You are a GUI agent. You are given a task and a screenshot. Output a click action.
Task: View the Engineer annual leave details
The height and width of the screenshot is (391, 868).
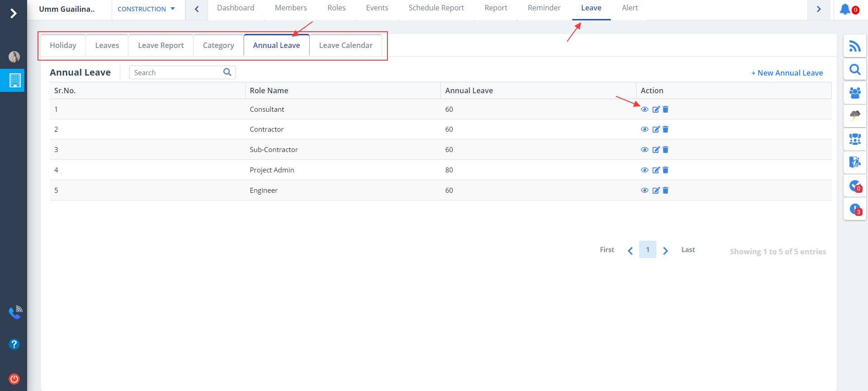pos(645,191)
